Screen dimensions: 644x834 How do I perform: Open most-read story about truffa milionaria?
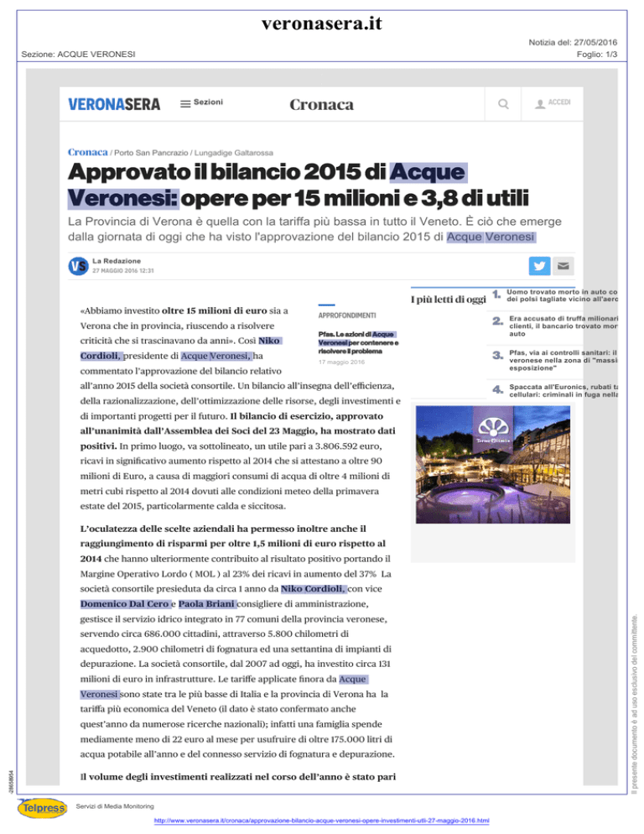point(563,326)
